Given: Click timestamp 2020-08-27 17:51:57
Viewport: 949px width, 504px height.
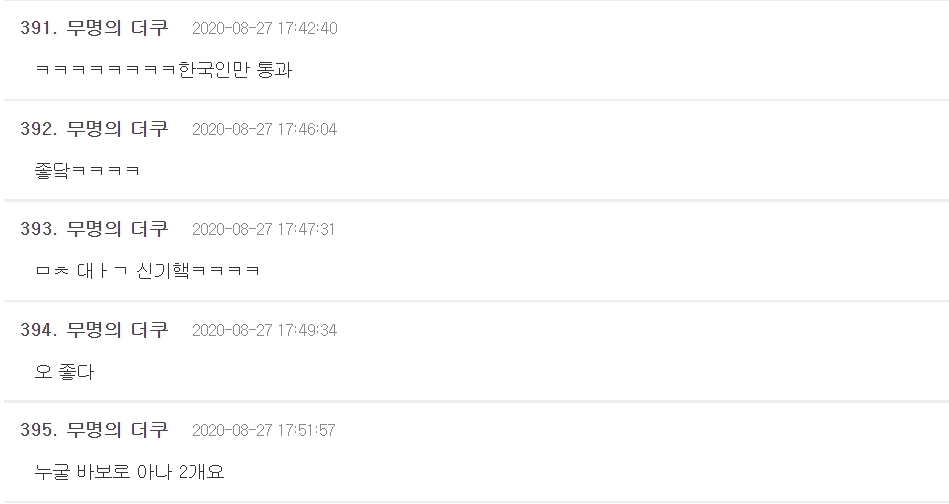Looking at the screenshot, I should tap(263, 431).
